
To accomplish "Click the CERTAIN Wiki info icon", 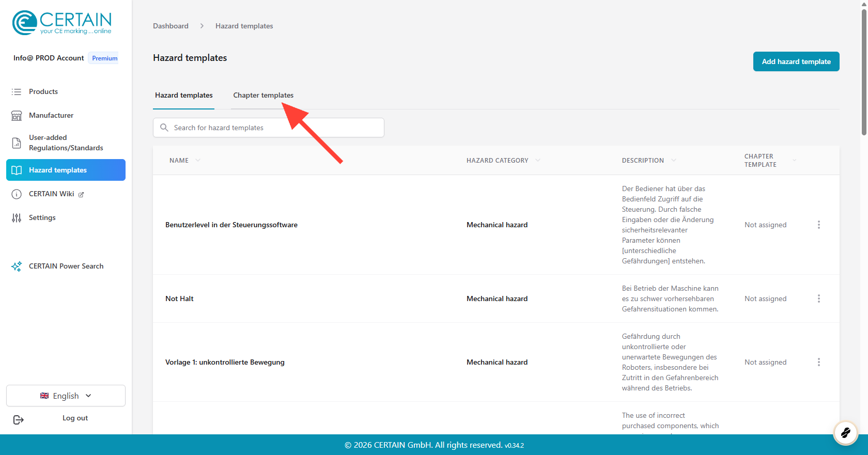I will click(17, 194).
